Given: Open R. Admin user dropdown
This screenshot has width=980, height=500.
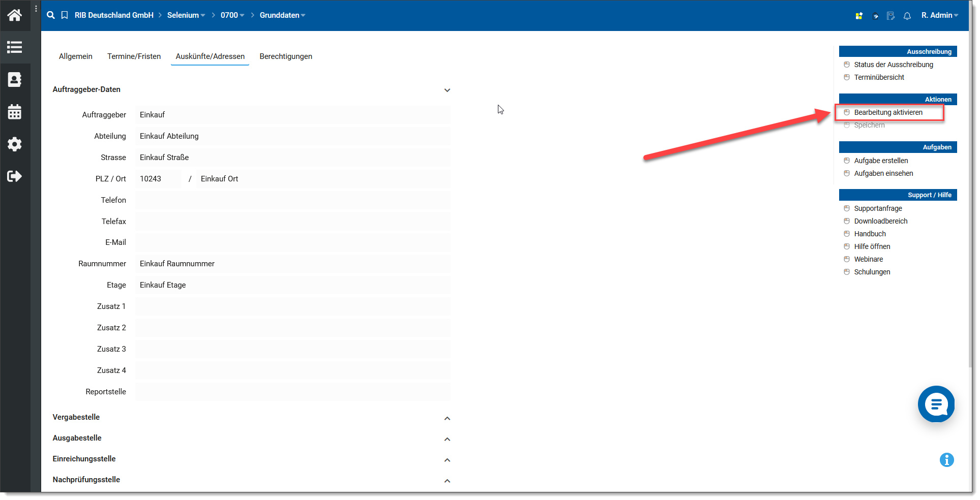Looking at the screenshot, I should point(940,15).
